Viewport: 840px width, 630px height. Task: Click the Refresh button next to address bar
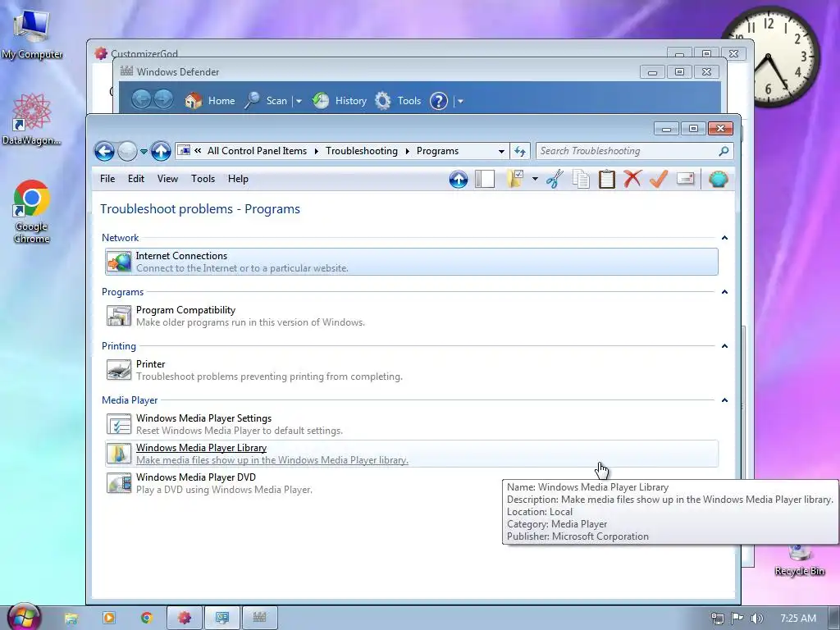tap(519, 152)
